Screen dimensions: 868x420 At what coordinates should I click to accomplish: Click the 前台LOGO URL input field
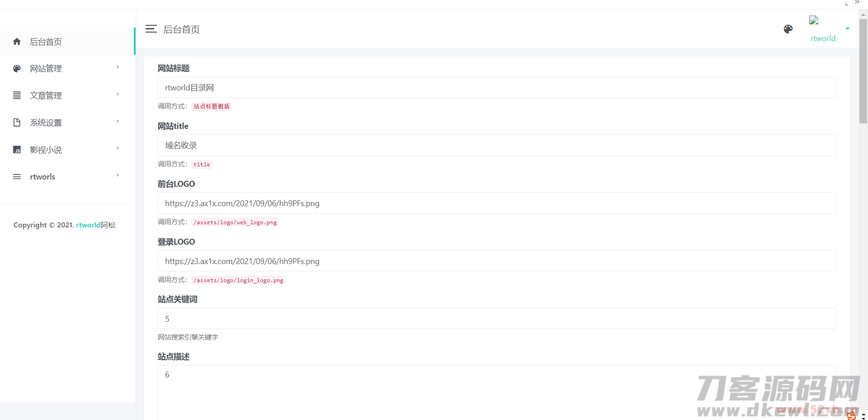pos(496,203)
